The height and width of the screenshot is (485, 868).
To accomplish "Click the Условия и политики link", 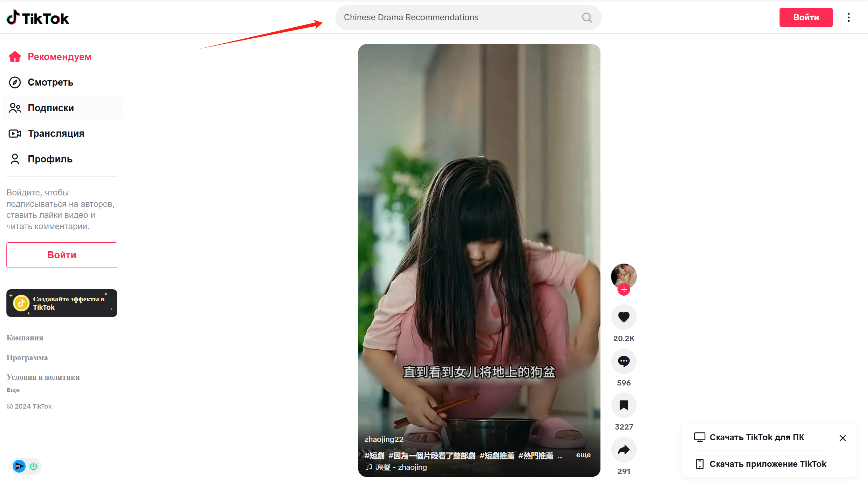I will pos(42,377).
